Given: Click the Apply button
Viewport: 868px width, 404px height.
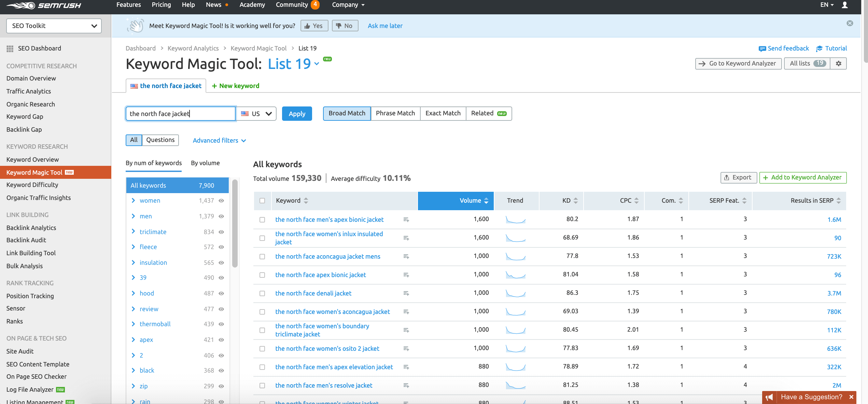Looking at the screenshot, I should pyautogui.click(x=297, y=114).
